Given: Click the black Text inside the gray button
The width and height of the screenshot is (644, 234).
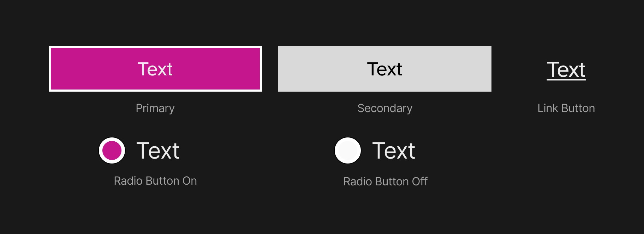Looking at the screenshot, I should pyautogui.click(x=385, y=69).
